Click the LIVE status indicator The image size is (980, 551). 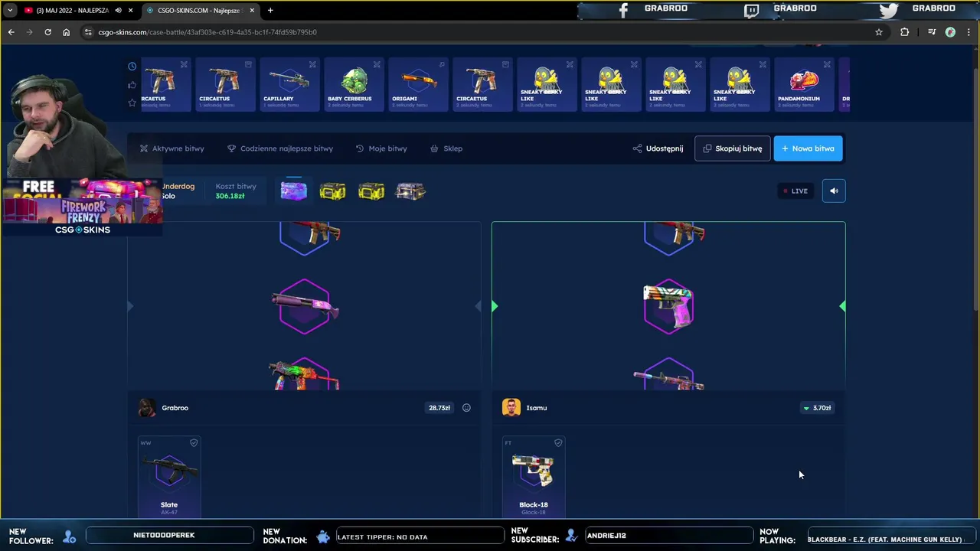795,191
